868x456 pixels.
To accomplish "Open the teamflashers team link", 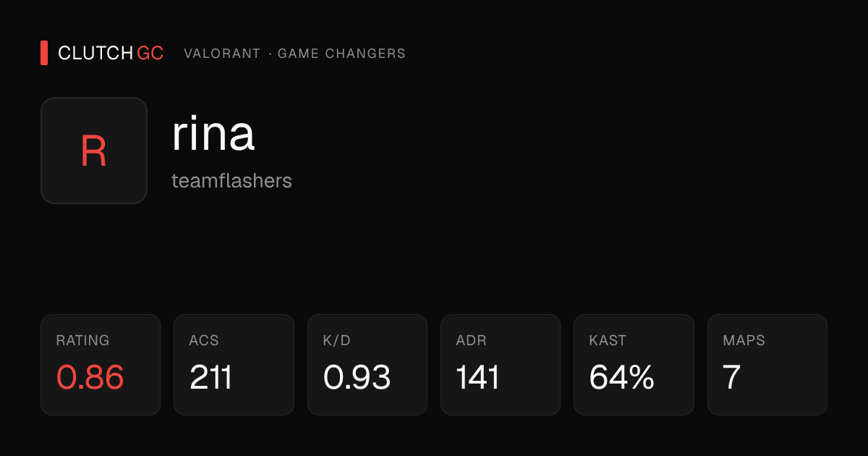I will click(x=231, y=180).
